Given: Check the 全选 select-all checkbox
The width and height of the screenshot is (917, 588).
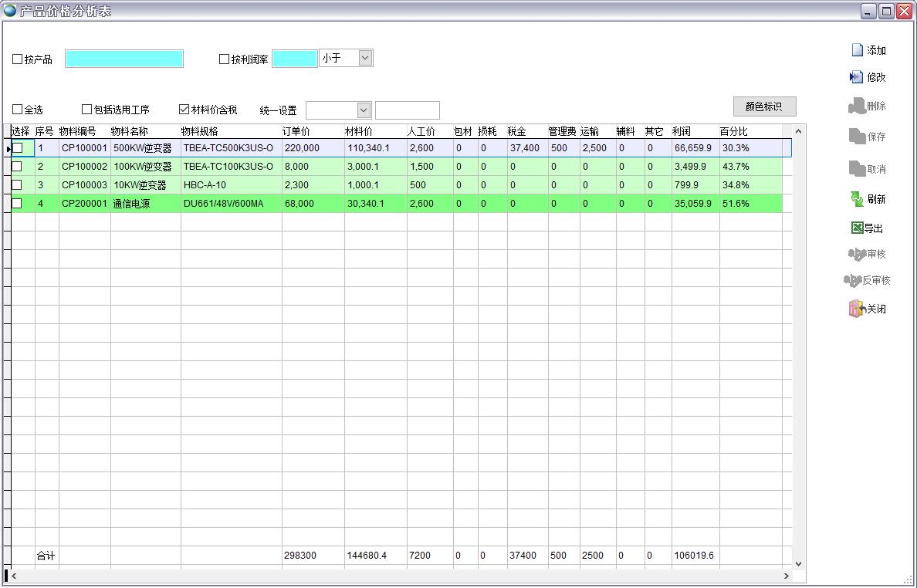Looking at the screenshot, I should tap(18, 110).
